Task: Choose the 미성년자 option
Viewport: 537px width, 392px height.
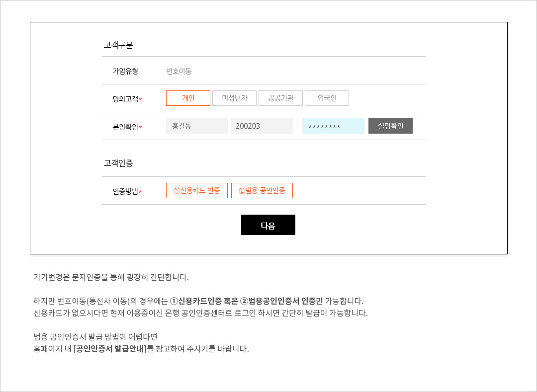Action: (x=234, y=98)
